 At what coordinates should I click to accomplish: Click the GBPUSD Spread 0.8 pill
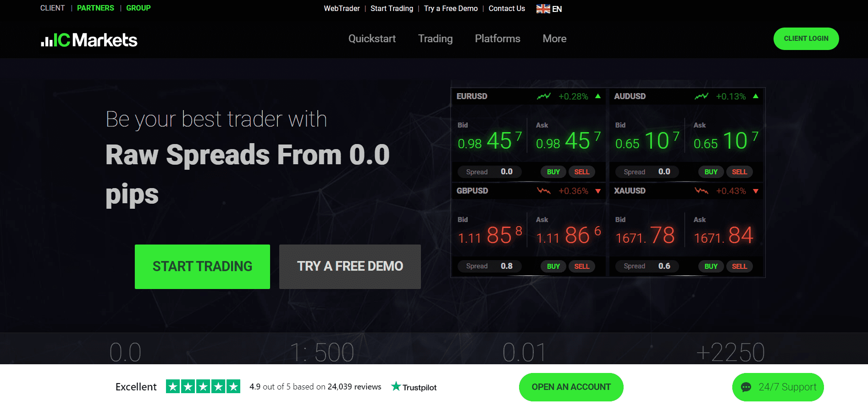click(x=490, y=266)
